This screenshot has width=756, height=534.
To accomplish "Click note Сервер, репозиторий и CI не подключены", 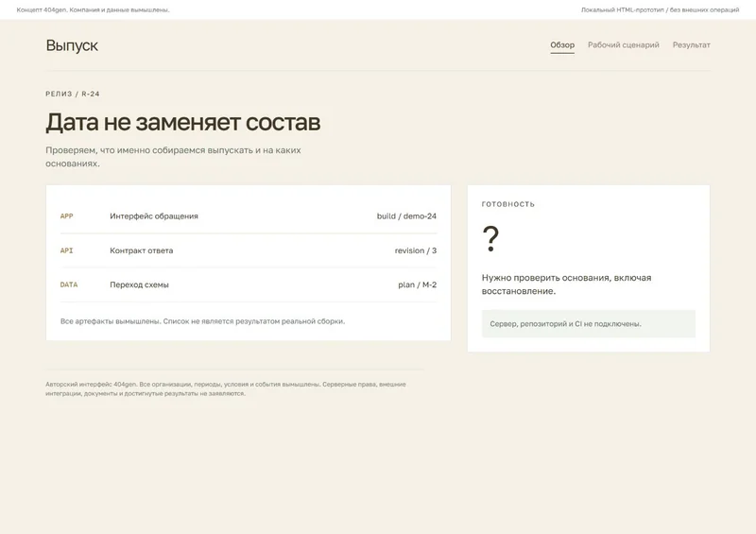I will point(588,323).
